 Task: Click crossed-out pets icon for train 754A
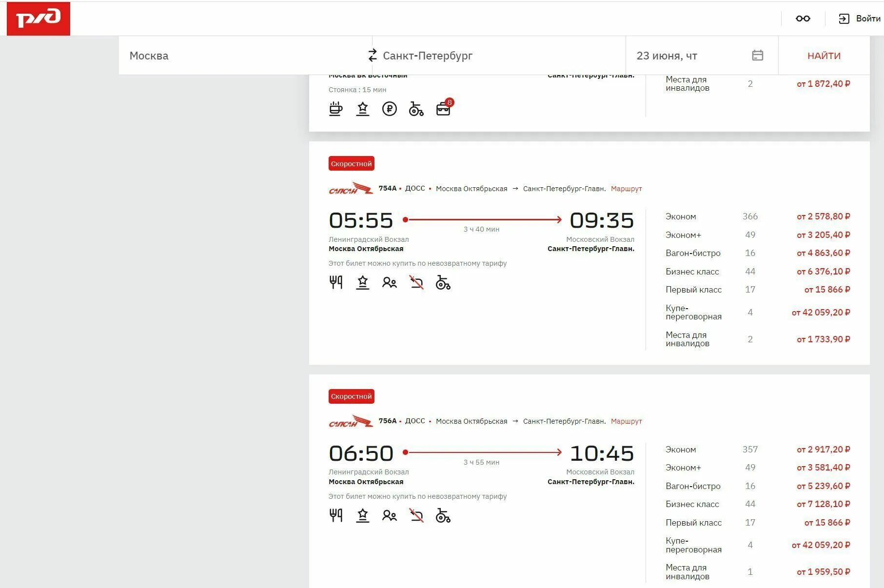416,282
